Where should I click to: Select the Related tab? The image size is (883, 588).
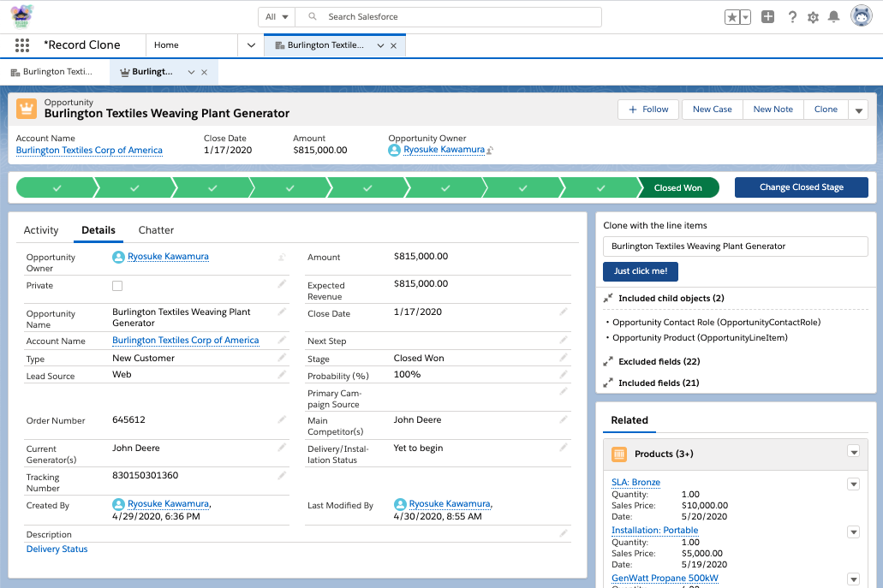tap(629, 420)
